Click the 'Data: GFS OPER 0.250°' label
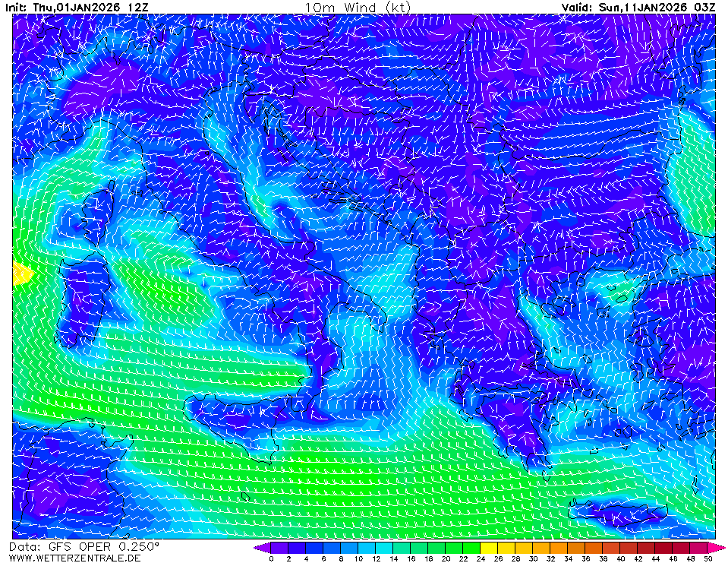 coord(84,546)
